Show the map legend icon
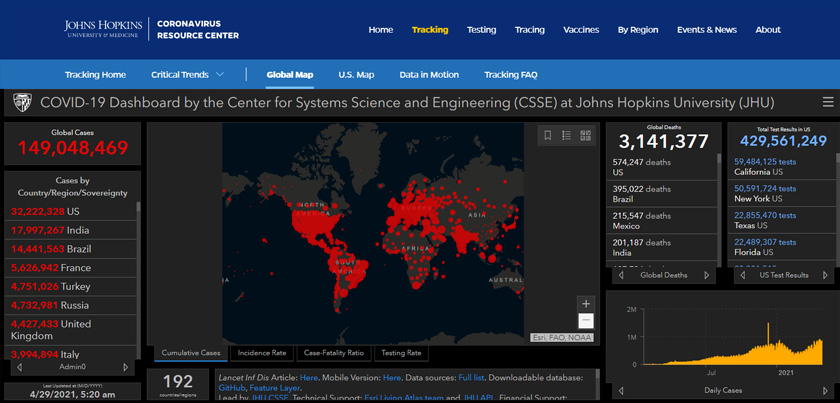 [x=566, y=136]
